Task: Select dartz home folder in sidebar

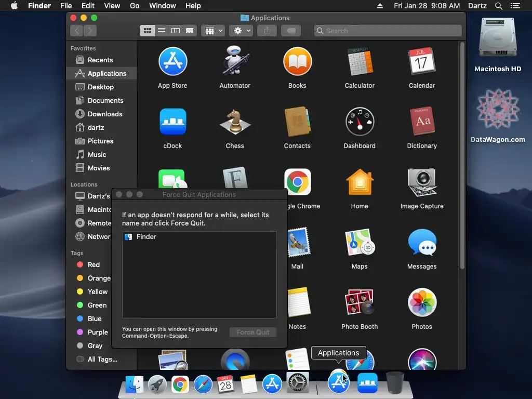Action: point(101,128)
